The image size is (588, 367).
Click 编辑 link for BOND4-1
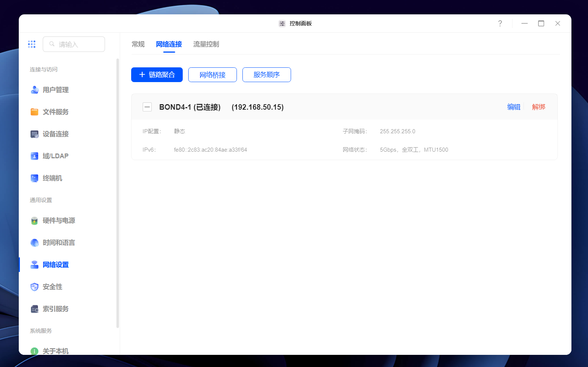(x=514, y=107)
